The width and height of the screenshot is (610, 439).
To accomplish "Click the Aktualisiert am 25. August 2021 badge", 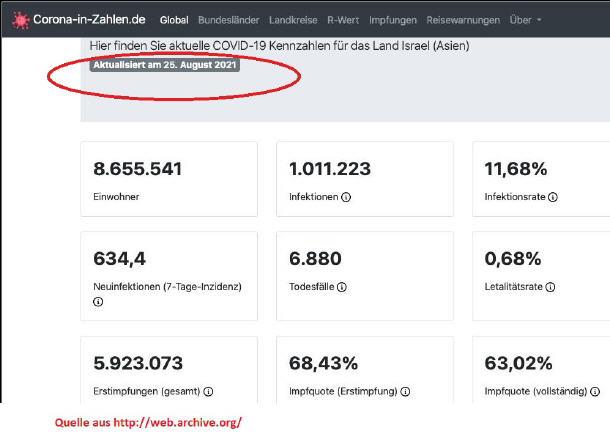I will point(164,65).
